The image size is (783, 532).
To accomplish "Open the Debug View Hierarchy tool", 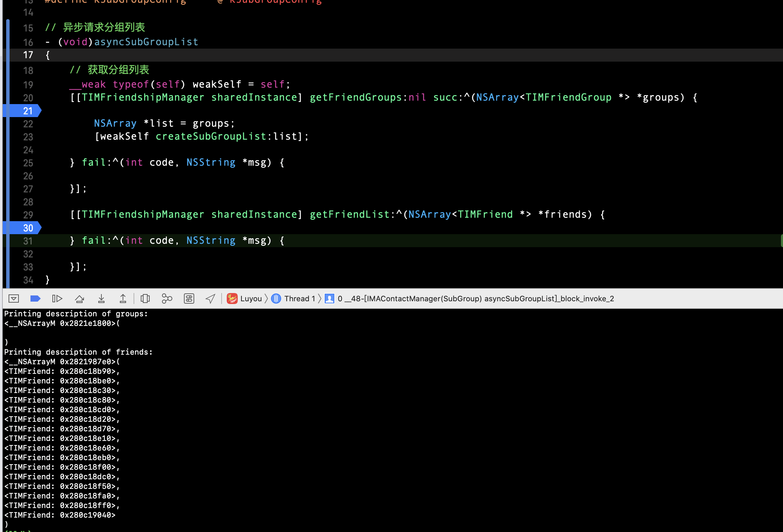I will click(145, 299).
